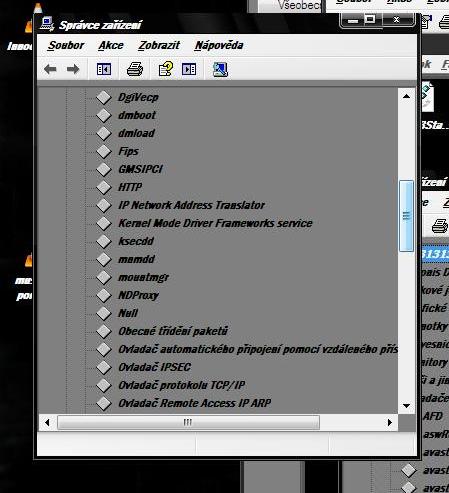Click the icon beside IP Network Address Translator

(x=104, y=205)
